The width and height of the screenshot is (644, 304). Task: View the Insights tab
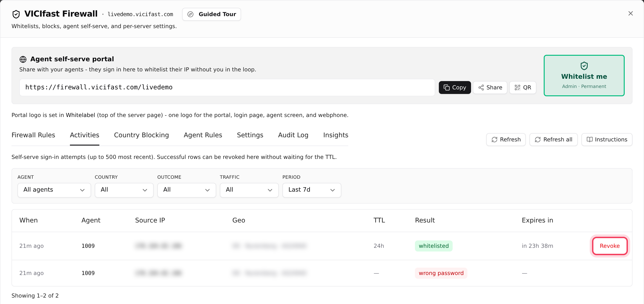coord(336,135)
